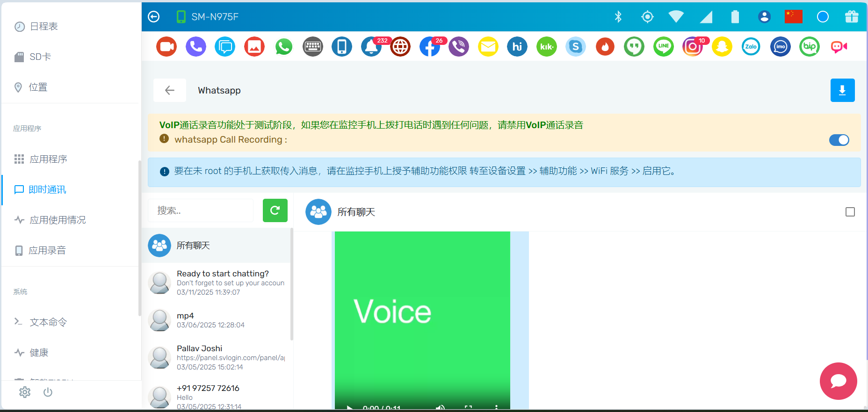The image size is (868, 412).
Task: Open the purple phone calls icon
Action: click(196, 46)
